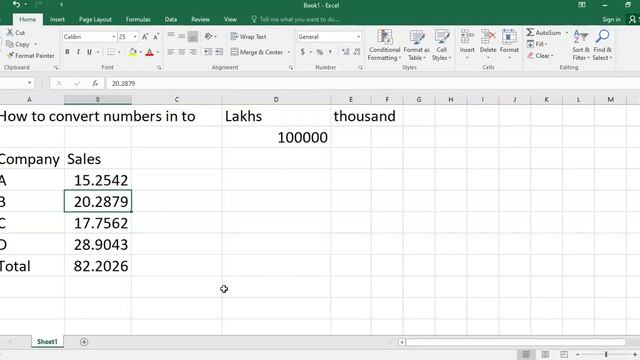
Task: Click the Tell me what you want to do box
Action: tap(295, 19)
